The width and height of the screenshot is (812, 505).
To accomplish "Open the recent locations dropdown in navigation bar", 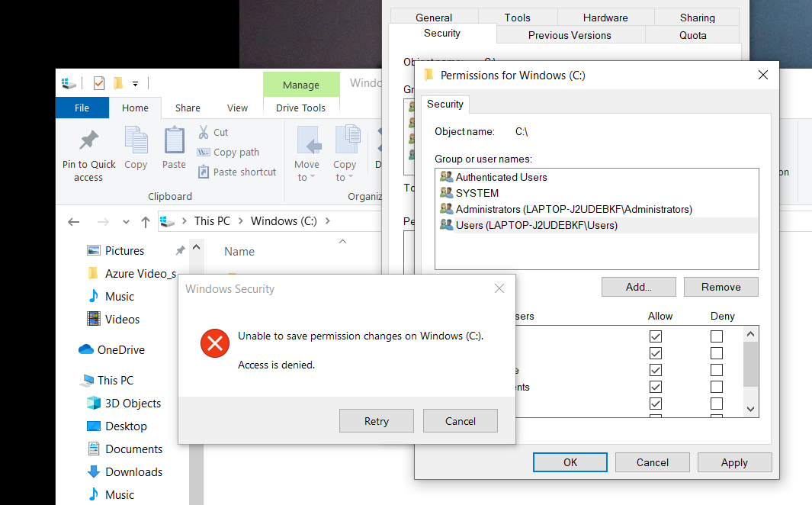I will [127, 221].
